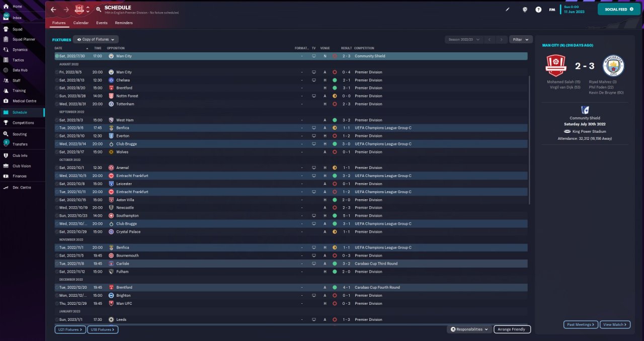
Task: Select Schedule in the sidebar
Action: click(x=22, y=113)
